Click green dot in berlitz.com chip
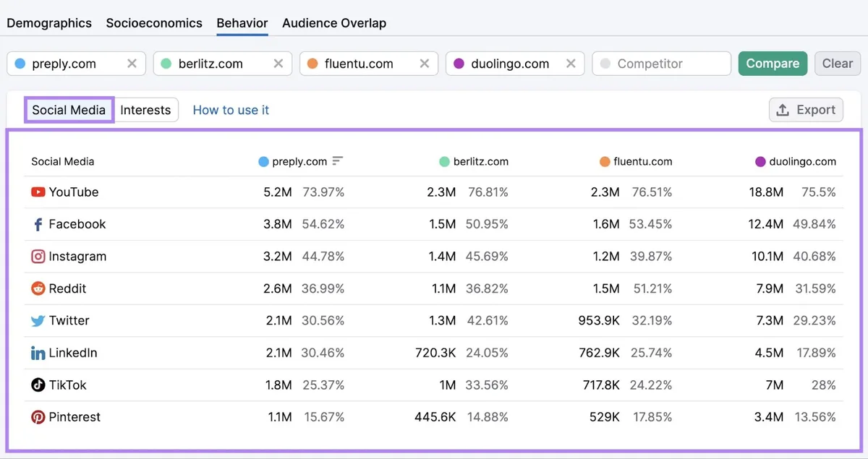This screenshot has height=459, width=868. point(166,64)
